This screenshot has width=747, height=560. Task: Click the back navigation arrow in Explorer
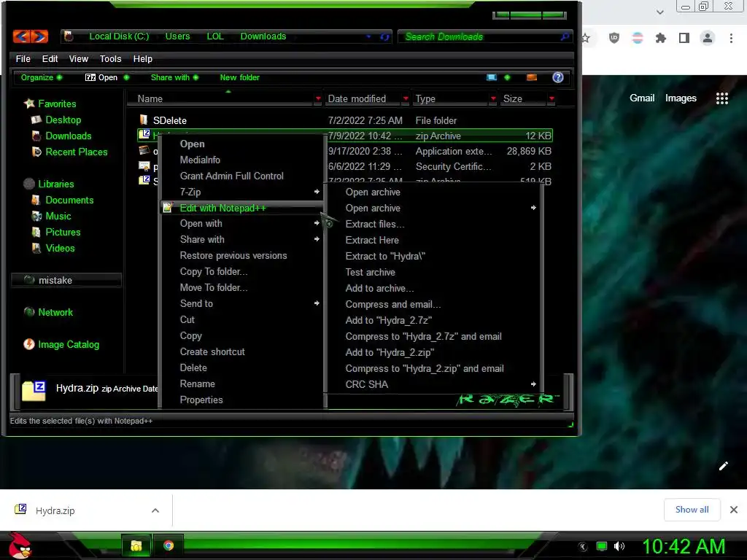[21, 36]
